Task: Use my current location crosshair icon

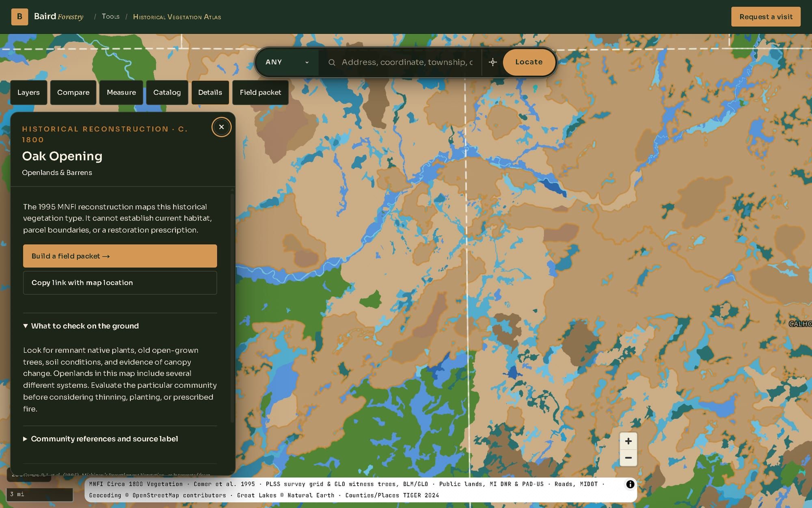Action: click(492, 62)
